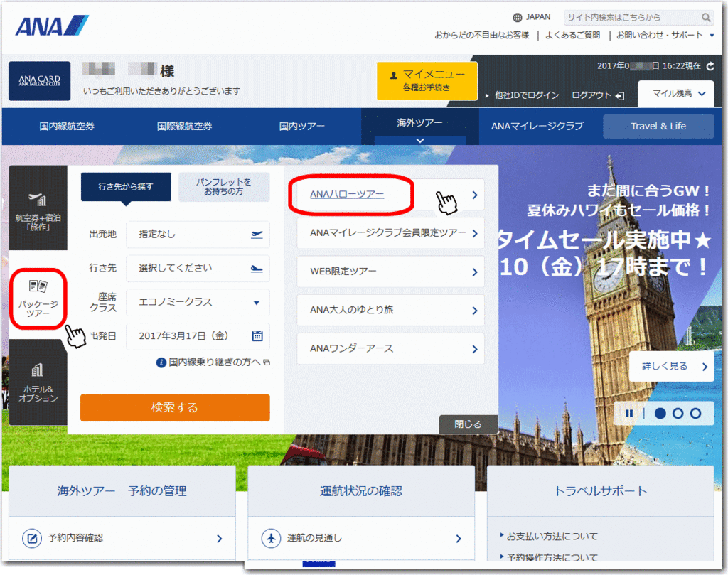Click the 予約内容確認 row
The image size is (728, 575).
pyautogui.click(x=122, y=538)
